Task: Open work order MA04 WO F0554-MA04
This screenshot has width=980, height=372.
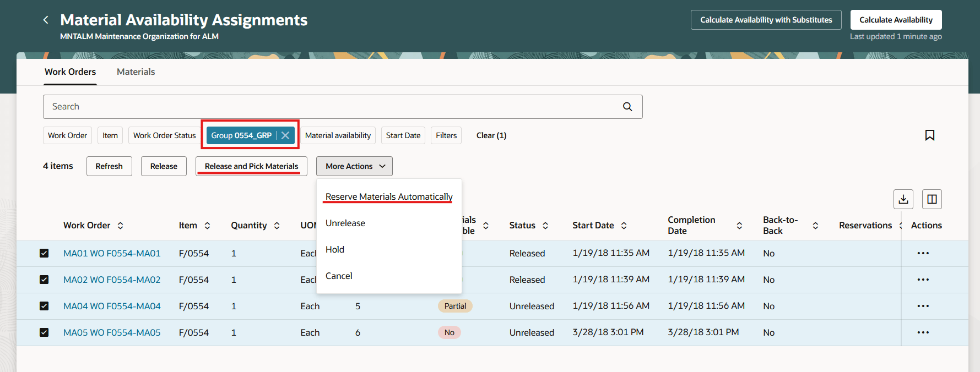Action: [x=112, y=306]
